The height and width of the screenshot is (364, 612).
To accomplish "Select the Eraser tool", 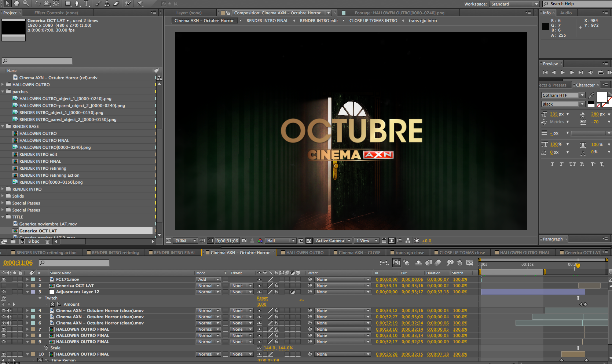I will tap(116, 3).
